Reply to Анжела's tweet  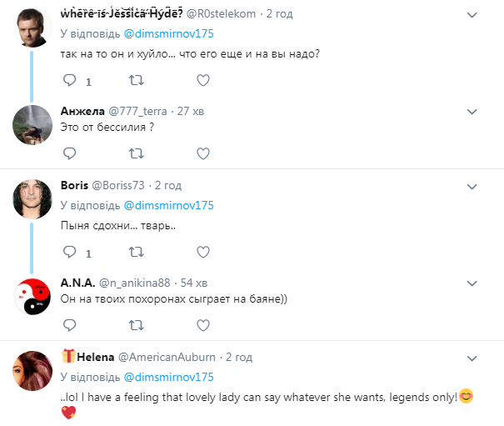click(70, 153)
